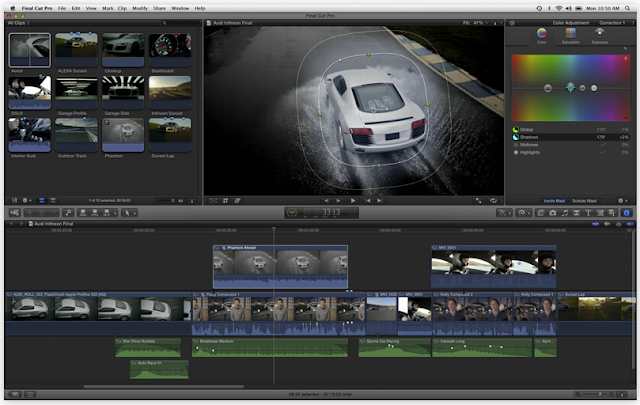Open the Share menu
The image size is (640, 405).
coord(159,8)
